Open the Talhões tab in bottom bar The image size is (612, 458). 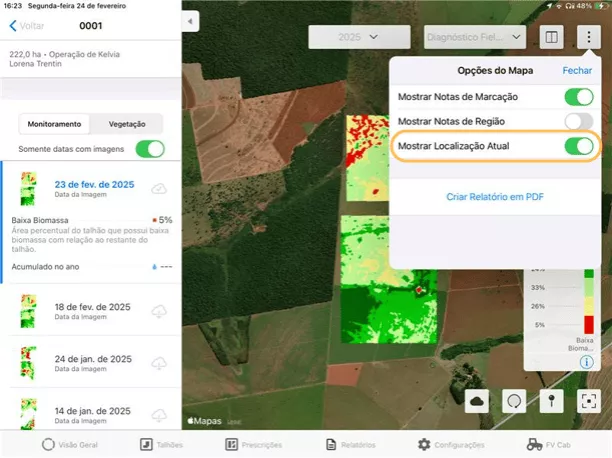pos(161,444)
